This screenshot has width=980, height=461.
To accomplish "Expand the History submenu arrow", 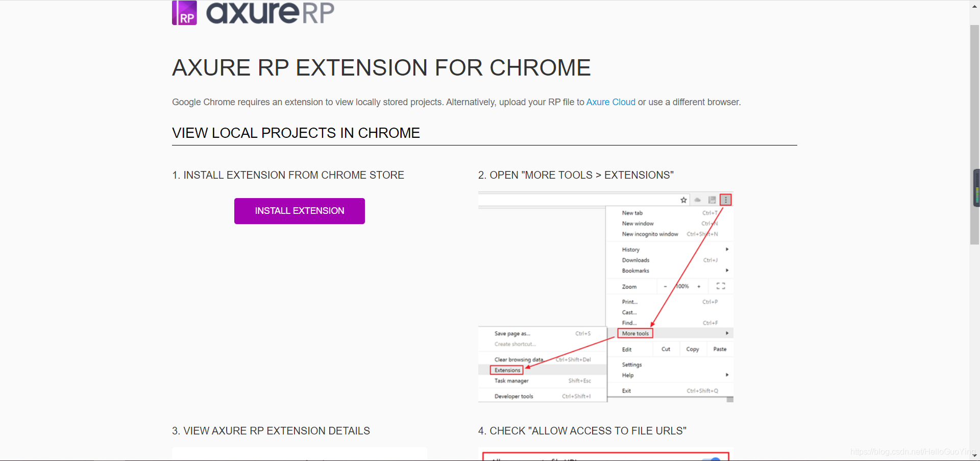I will click(727, 249).
